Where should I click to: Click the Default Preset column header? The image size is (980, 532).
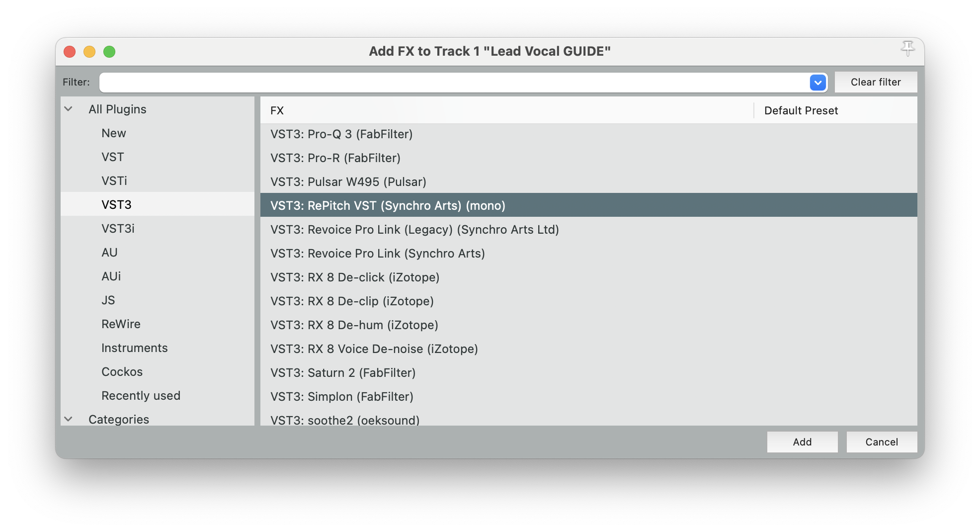click(801, 111)
